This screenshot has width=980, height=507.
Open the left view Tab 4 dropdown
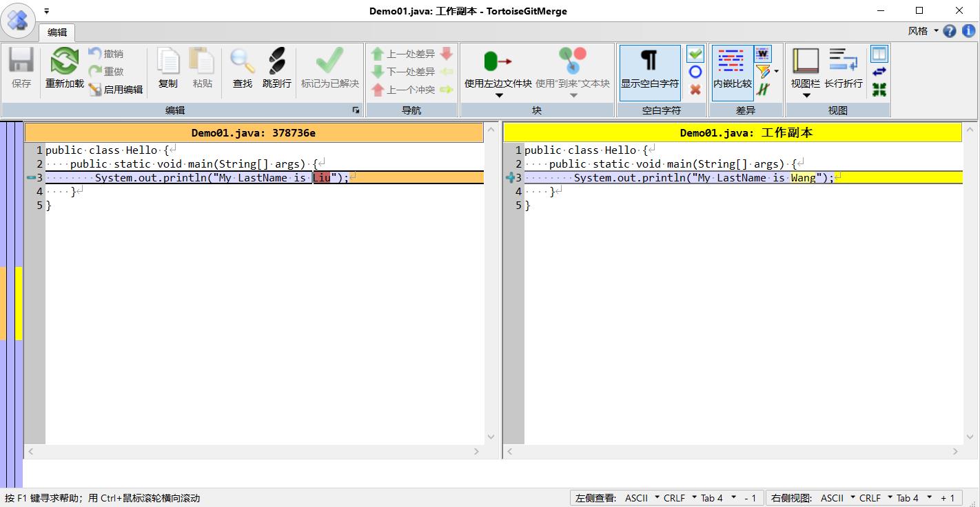click(717, 498)
